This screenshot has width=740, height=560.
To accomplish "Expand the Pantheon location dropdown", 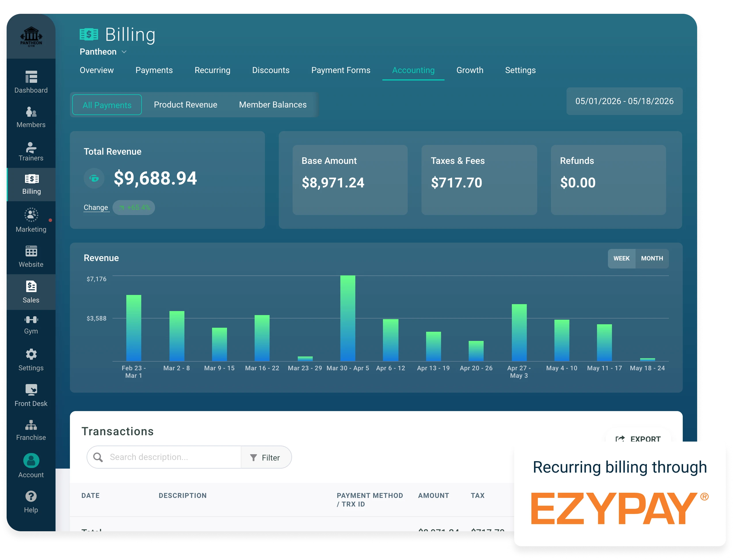I will (103, 52).
